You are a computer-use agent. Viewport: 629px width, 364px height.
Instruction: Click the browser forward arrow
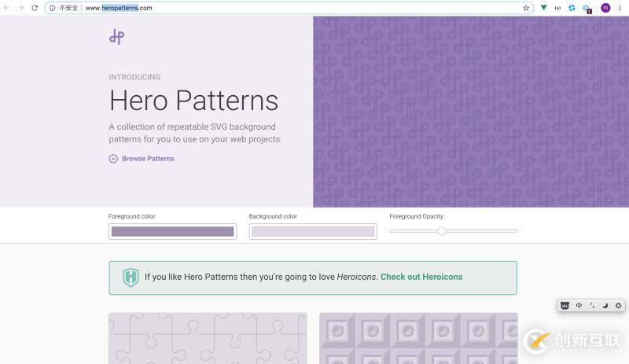click(x=20, y=8)
